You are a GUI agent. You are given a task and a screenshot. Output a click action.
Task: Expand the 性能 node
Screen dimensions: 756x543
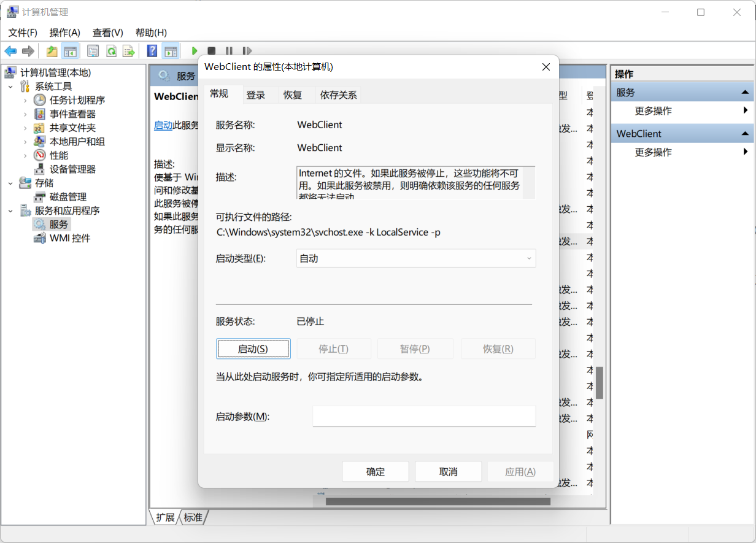click(25, 155)
